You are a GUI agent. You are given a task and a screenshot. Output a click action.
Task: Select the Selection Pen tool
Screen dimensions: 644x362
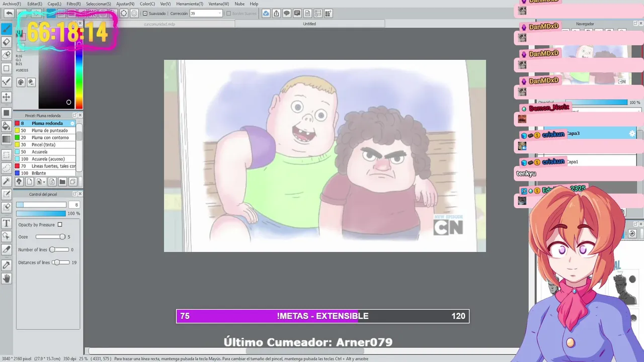[x=7, y=194]
